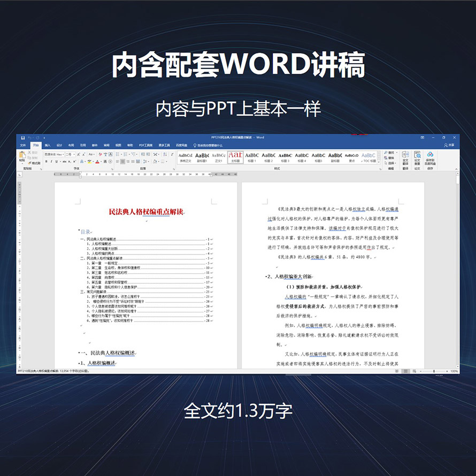
Task: Click the Paste clipboard icon
Action: click(22, 155)
